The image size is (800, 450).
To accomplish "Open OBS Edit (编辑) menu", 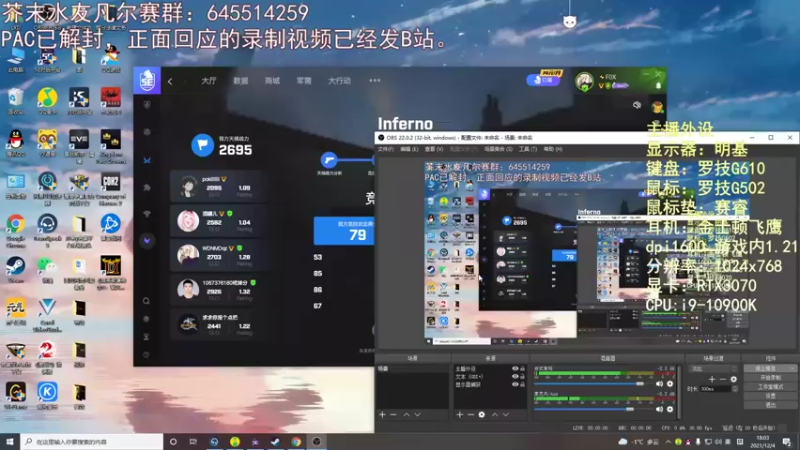I will click(409, 149).
